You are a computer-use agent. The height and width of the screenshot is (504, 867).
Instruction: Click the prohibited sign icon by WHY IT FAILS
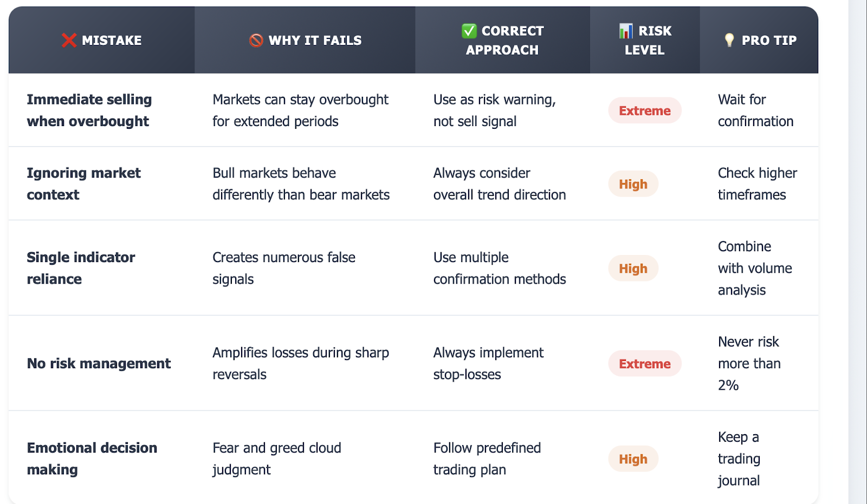click(256, 41)
